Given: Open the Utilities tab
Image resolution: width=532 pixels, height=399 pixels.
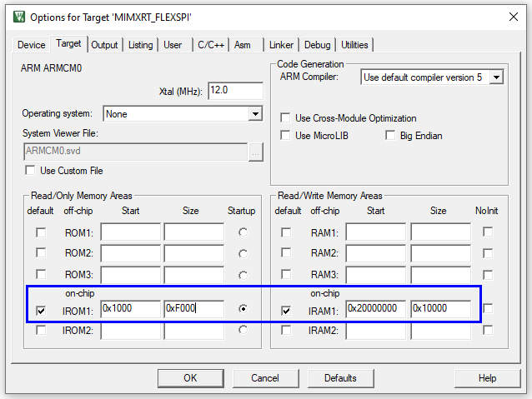Looking at the screenshot, I should 354,45.
